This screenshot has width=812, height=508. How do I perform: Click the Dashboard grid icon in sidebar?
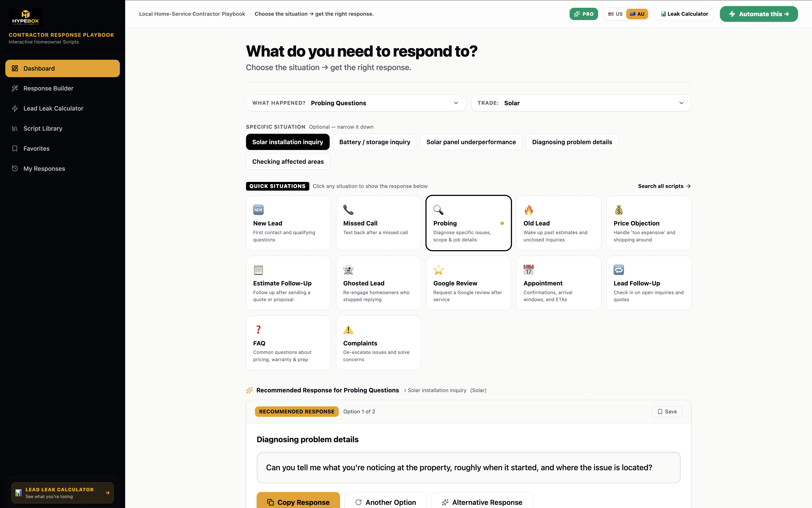click(x=15, y=68)
